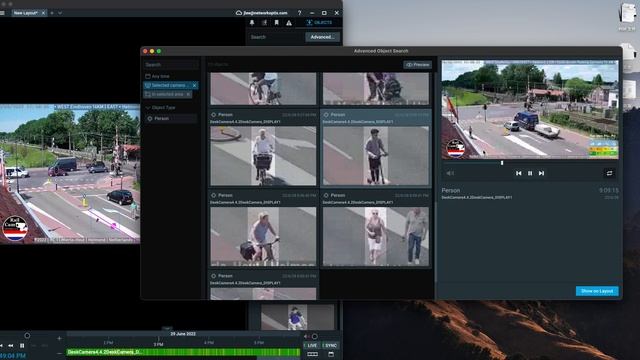The height and width of the screenshot is (360, 640).
Task: Open the Bookmarks tab
Action: (x=276, y=23)
